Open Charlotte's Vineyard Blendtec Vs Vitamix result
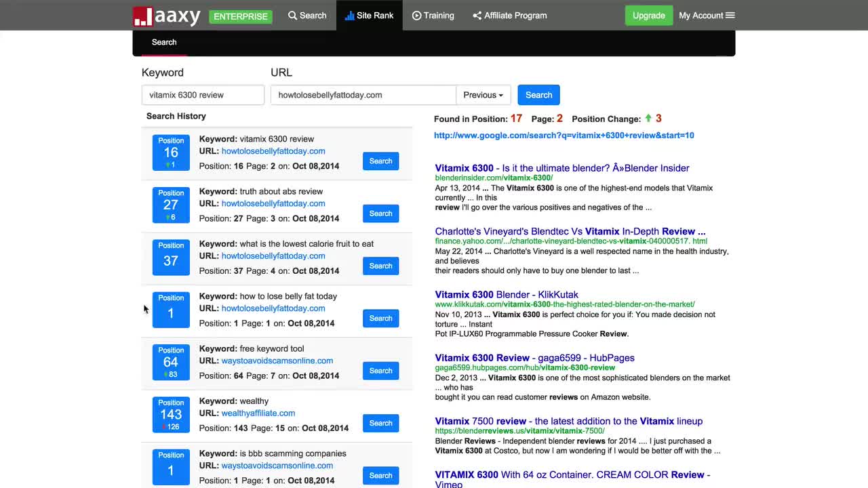The image size is (868, 488). pos(570,231)
